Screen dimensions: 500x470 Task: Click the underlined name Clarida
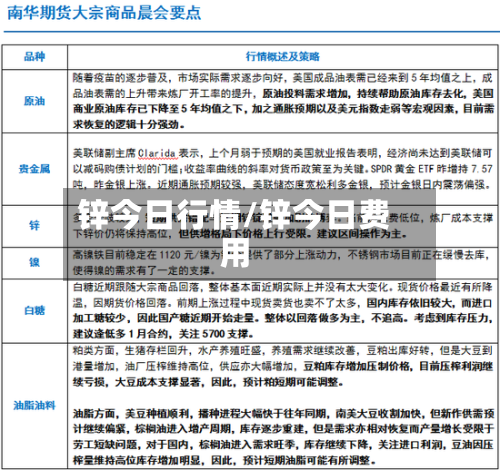point(157,154)
